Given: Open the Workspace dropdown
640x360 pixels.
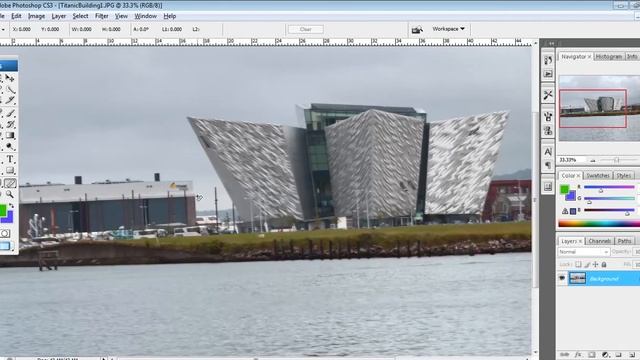Looking at the screenshot, I should (x=448, y=29).
